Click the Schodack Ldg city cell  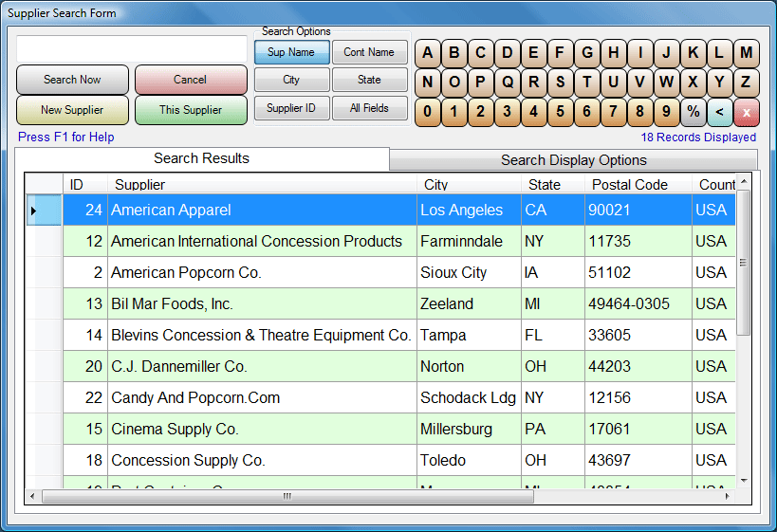coord(469,397)
